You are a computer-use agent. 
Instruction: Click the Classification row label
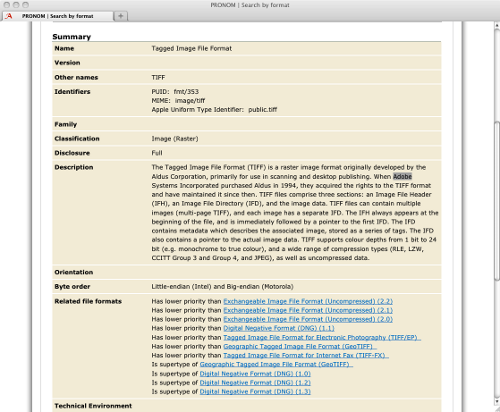[x=77, y=139]
